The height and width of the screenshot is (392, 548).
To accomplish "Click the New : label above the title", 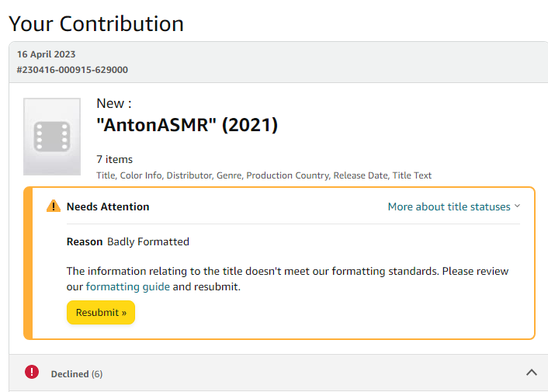I will tap(113, 103).
